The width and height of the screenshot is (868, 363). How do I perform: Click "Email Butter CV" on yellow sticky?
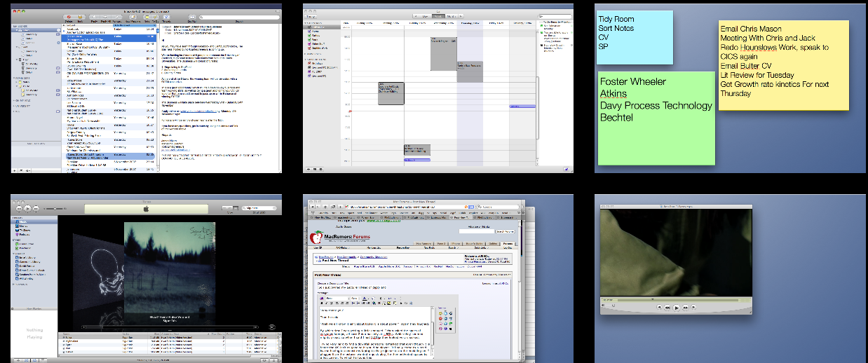point(745,66)
